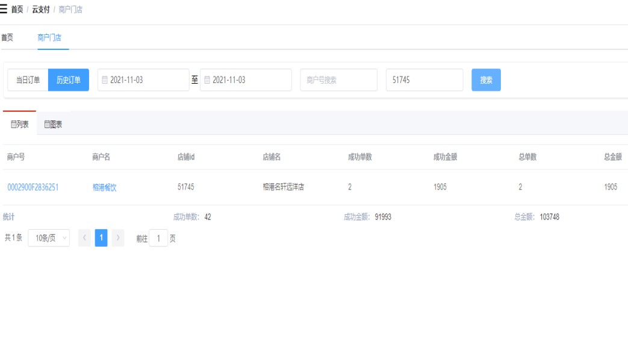
Task: Focus the 商户号搜索 input field
Action: (338, 80)
